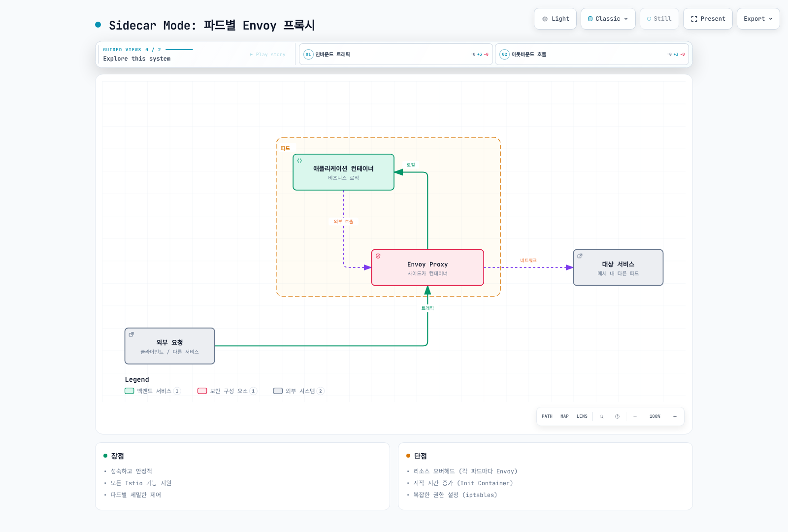Open the help question-mark icon
Screen dimensions: 788x532
point(617,416)
